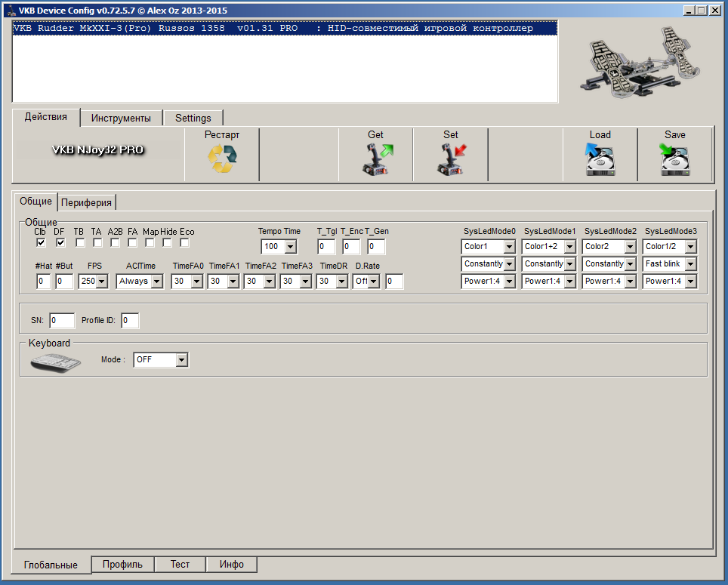Screen dimensions: 728x585
Task: Expand the ACITime dropdown set to Always
Action: [x=156, y=281]
